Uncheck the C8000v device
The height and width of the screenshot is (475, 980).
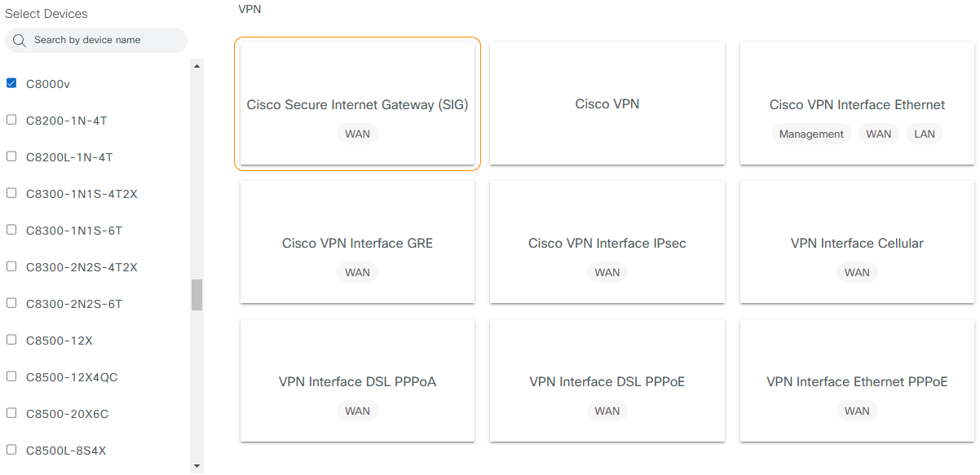coord(11,83)
